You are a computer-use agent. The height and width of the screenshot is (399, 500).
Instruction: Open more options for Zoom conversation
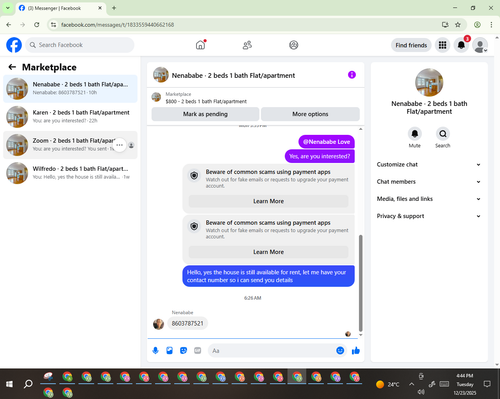(x=120, y=145)
